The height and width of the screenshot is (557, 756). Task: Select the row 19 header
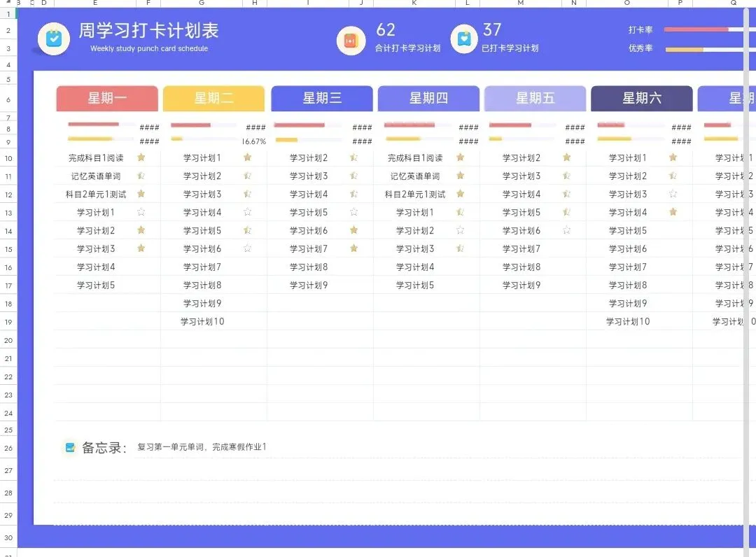8,323
